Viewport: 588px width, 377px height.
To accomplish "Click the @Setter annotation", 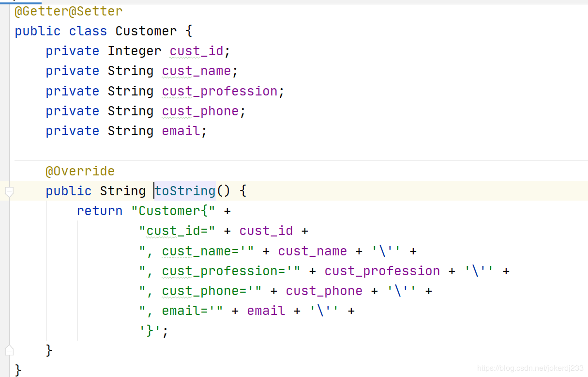I will click(x=96, y=11).
